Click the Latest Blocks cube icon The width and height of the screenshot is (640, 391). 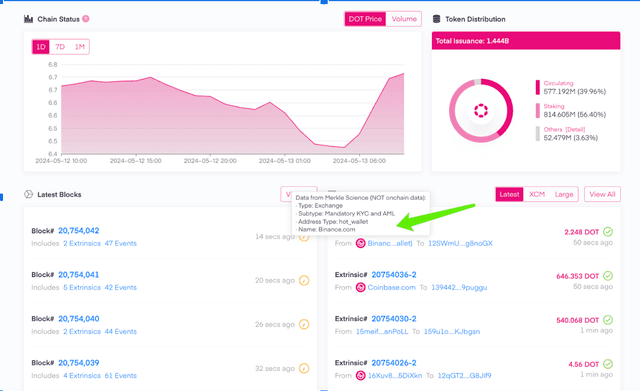pyautogui.click(x=28, y=194)
